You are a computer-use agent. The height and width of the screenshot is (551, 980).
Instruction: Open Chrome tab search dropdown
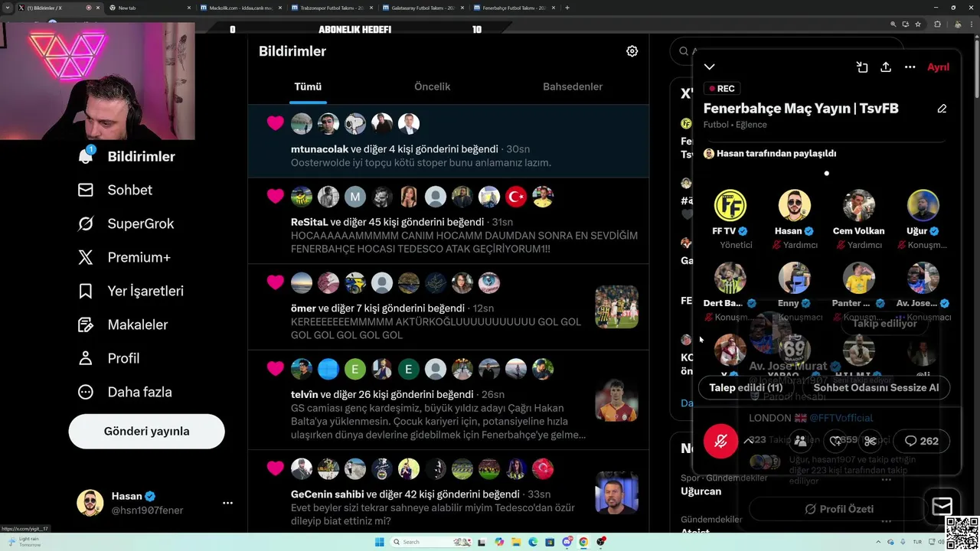click(x=8, y=8)
